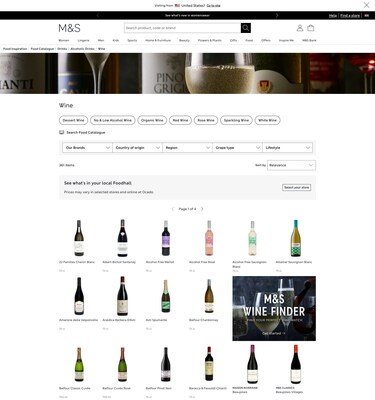The image size is (375, 400).
Task: Click the Amarone della Valpolicella product name
Action: click(x=78, y=320)
